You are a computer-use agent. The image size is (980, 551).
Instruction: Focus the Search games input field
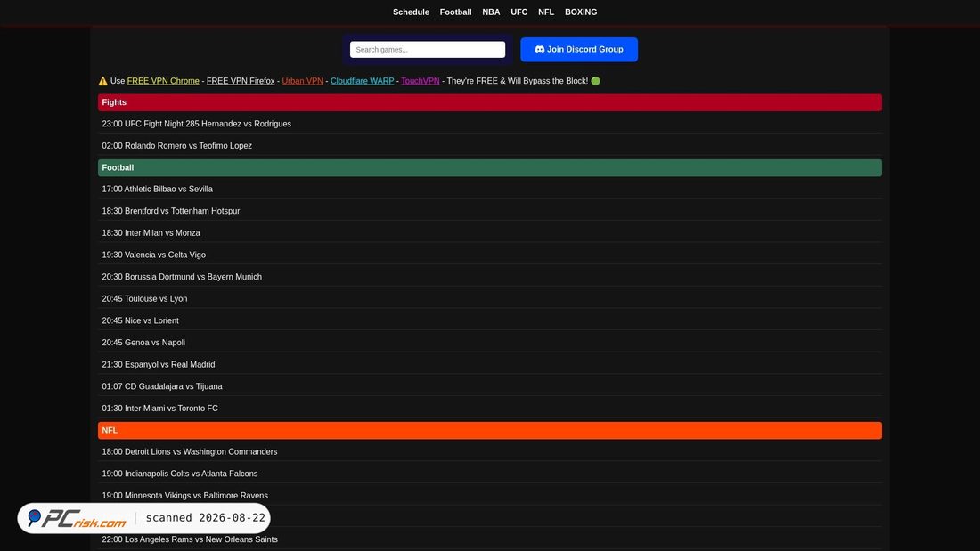(428, 49)
